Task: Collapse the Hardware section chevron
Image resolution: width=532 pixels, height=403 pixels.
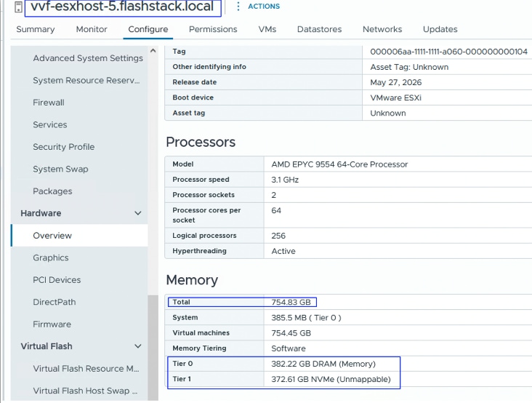Action: (x=138, y=213)
